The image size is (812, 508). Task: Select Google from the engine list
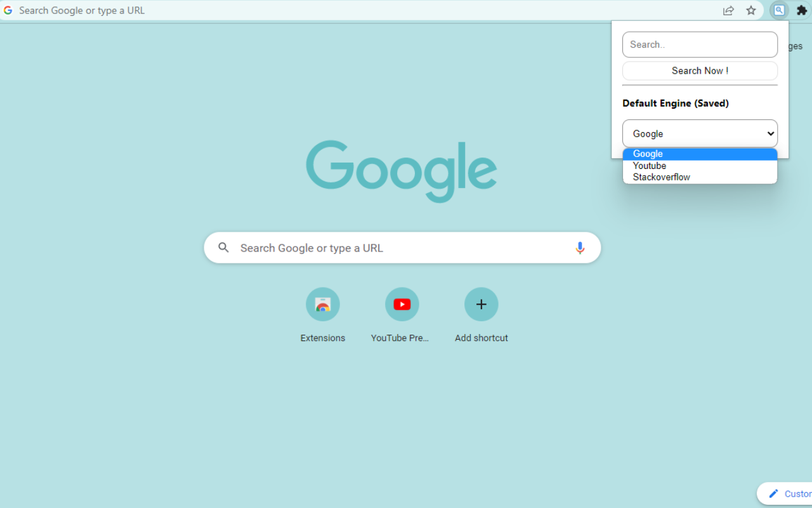tap(700, 154)
